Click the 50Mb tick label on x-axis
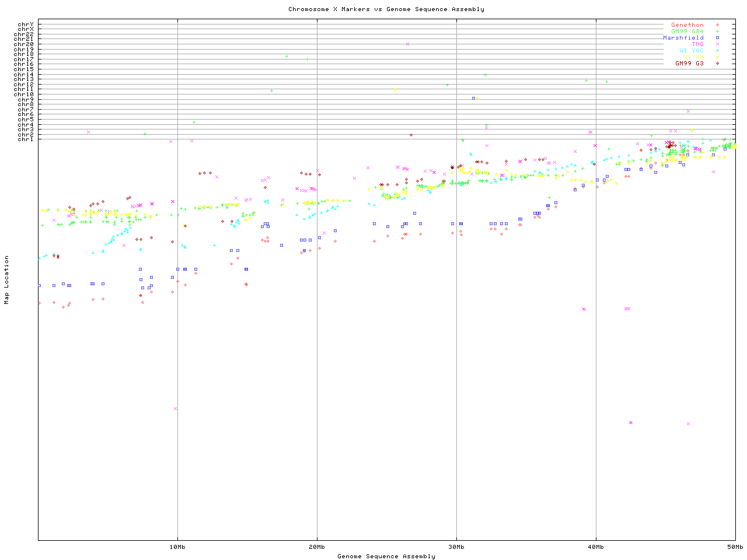Viewport: 747px width, 560px height. click(x=735, y=547)
